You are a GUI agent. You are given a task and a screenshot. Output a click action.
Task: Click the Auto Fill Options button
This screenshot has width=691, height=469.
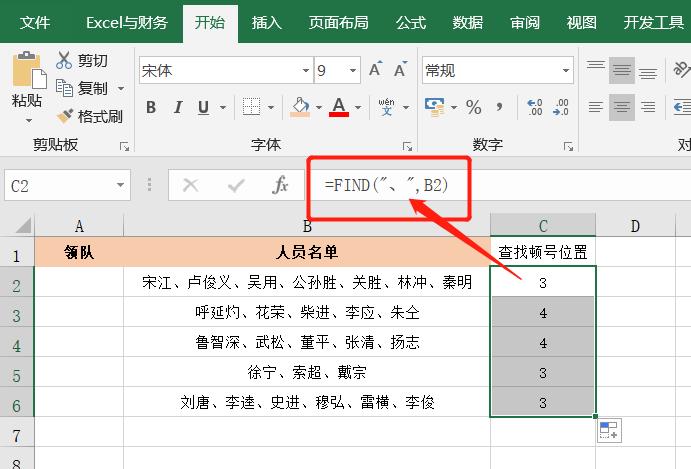(609, 430)
